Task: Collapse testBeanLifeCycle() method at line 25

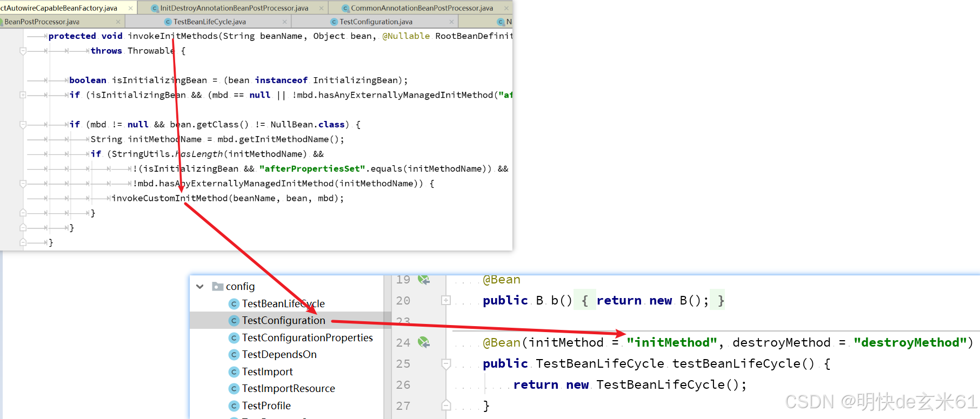Action: (x=446, y=363)
